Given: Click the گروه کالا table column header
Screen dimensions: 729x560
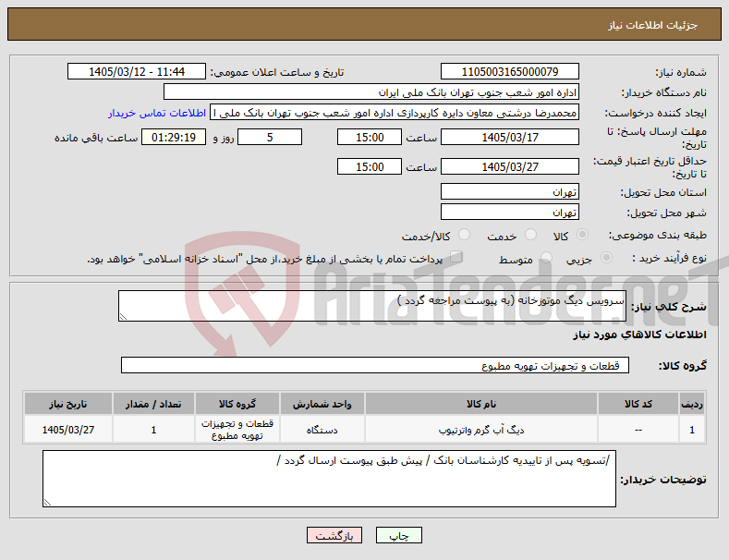Looking at the screenshot, I should [x=237, y=404].
